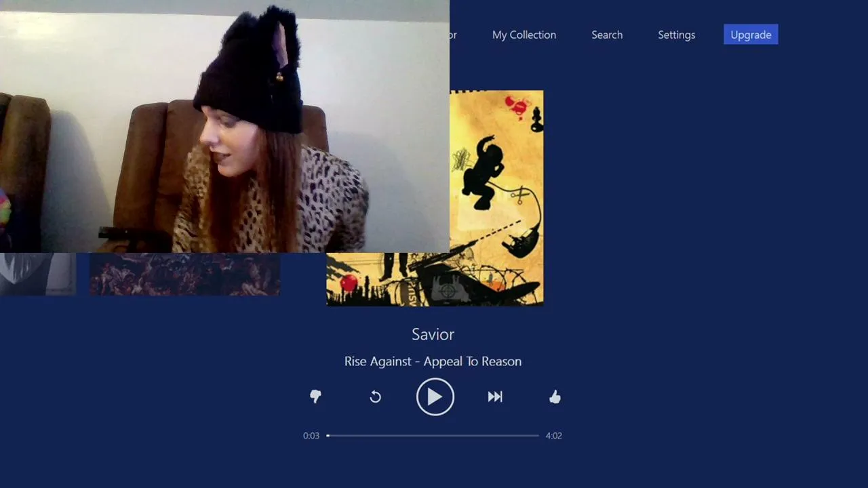Image resolution: width=868 pixels, height=488 pixels.
Task: Click the total duration 4:02
Action: coord(554,436)
